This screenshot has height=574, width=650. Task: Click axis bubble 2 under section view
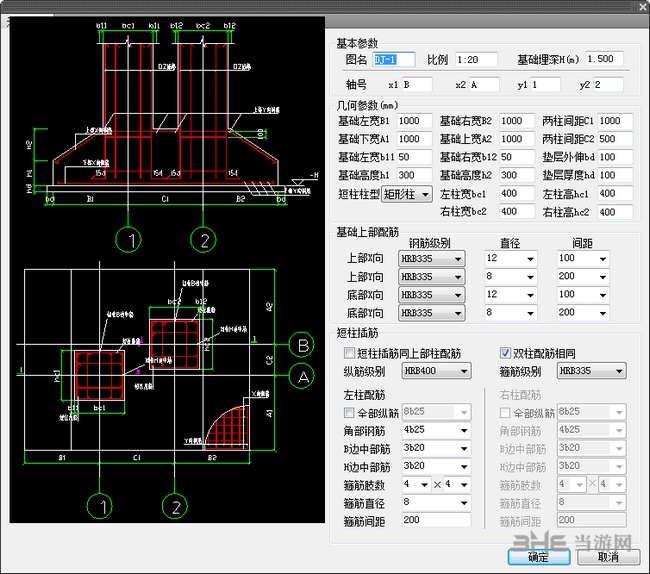pos(203,240)
